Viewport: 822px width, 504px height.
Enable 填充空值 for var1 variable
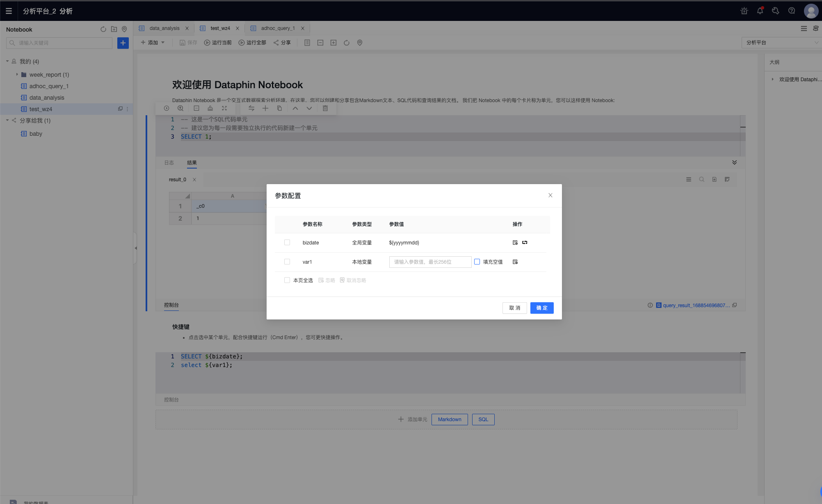coord(477,262)
